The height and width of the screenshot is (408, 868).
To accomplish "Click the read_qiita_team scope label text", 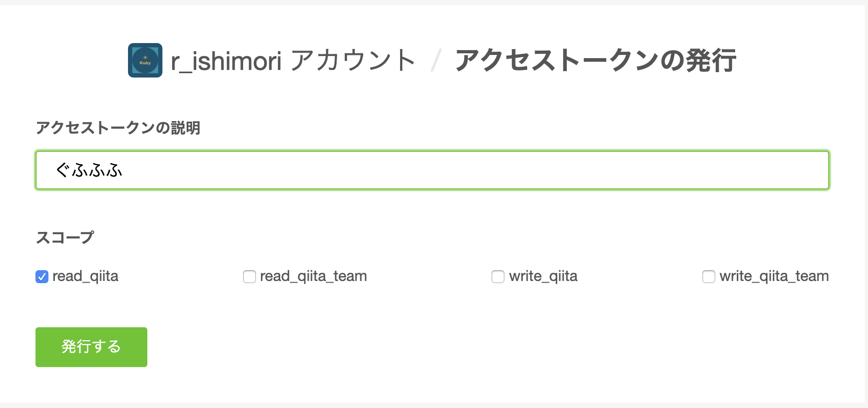I will point(314,276).
